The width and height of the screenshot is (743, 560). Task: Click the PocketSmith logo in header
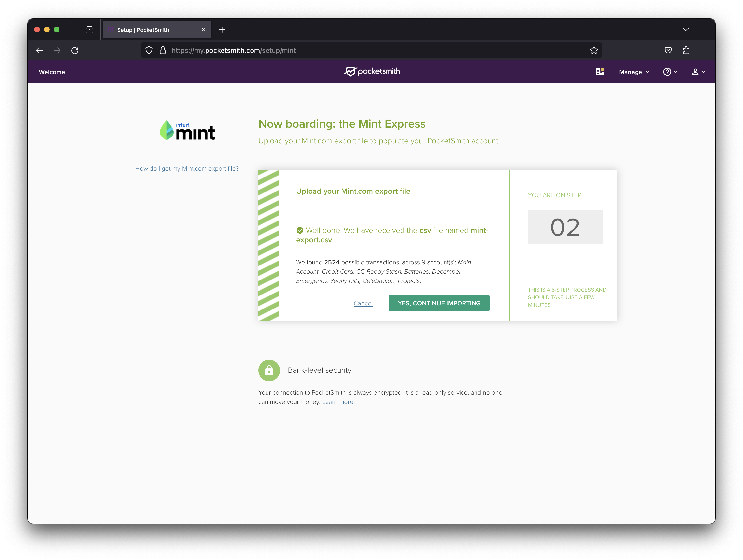point(371,71)
